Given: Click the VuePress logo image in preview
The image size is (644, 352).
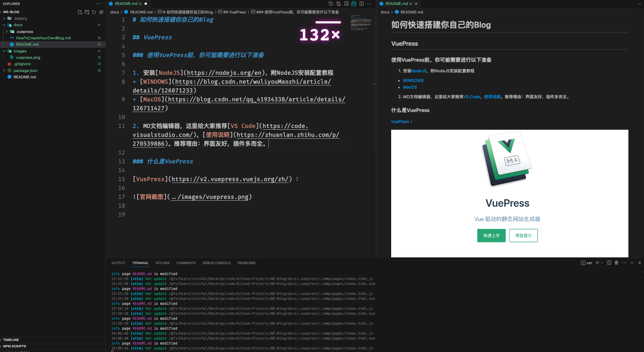Looking at the screenshot, I should 507,160.
